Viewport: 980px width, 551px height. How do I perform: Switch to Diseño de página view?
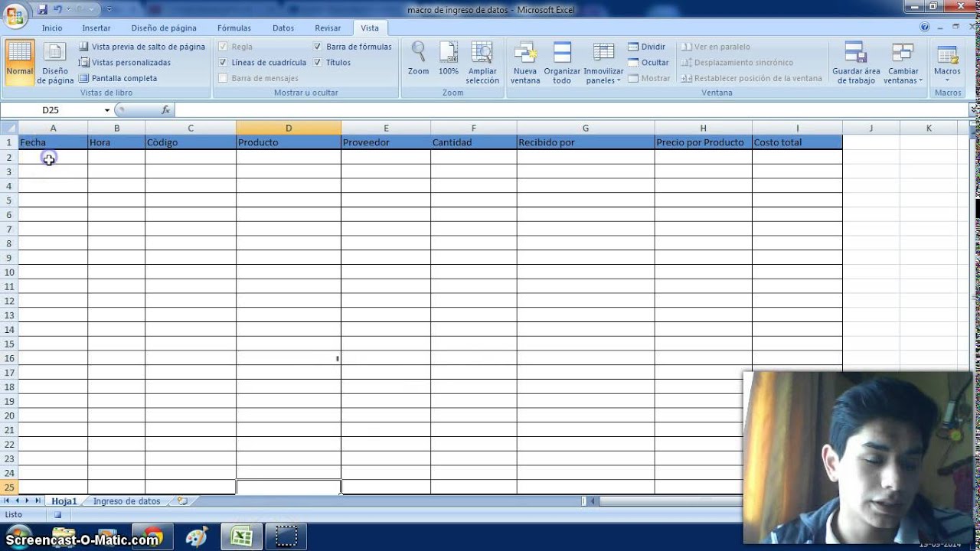click(x=55, y=63)
